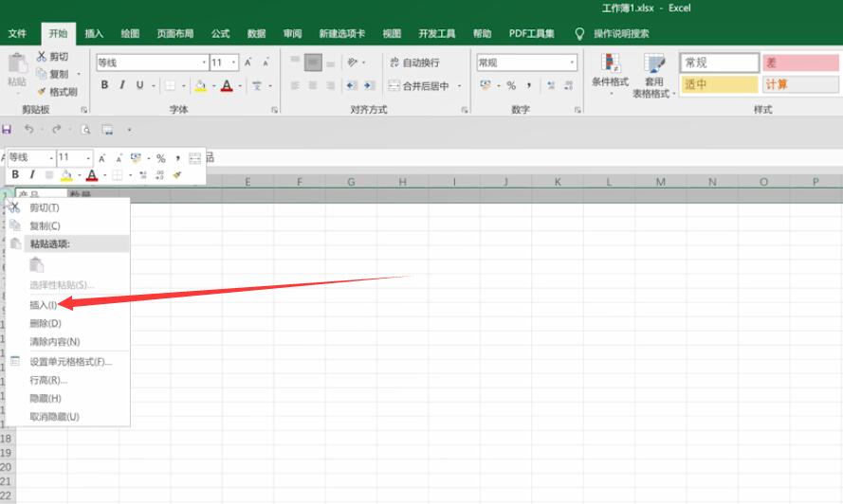Center text horizontally in the ribbon
Viewport: 843px width, 504px height.
pyautogui.click(x=313, y=85)
